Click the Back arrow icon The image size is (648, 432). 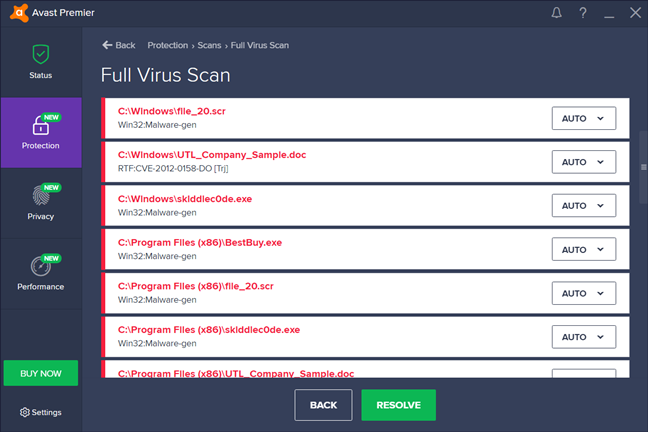click(x=107, y=45)
